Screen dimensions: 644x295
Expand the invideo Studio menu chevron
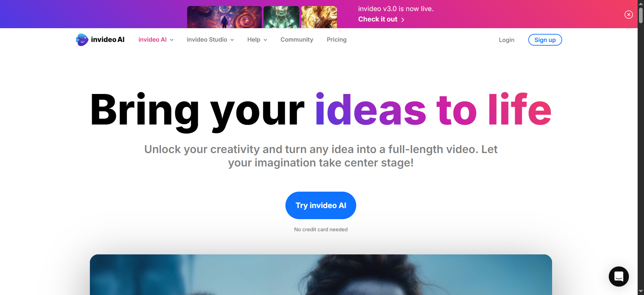coord(232,40)
